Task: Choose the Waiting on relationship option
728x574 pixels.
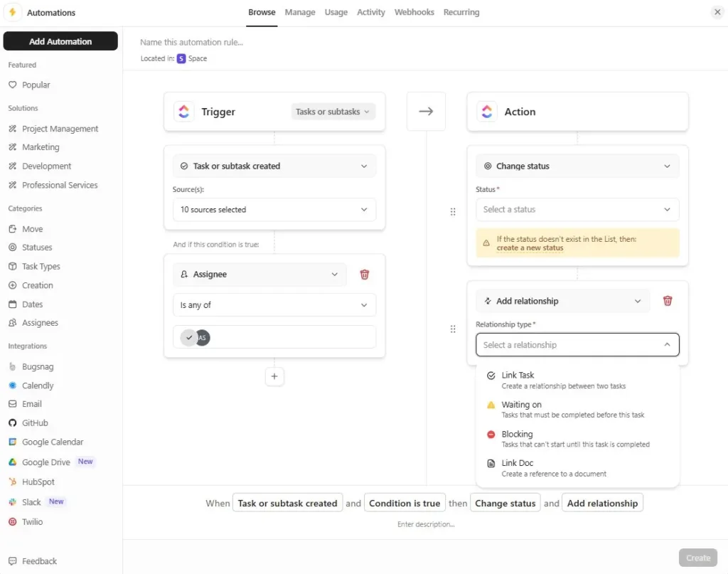Action: point(577,410)
